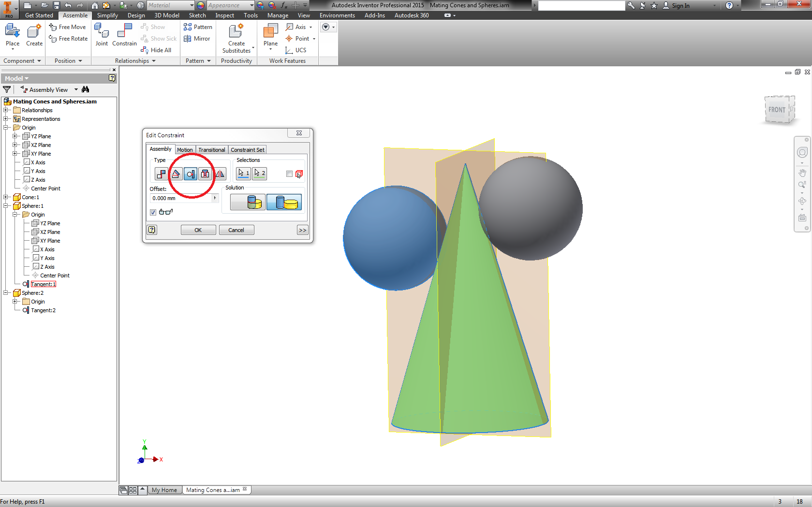The width and height of the screenshot is (812, 507).
Task: Toggle the Pick part first checkbox
Action: point(289,174)
